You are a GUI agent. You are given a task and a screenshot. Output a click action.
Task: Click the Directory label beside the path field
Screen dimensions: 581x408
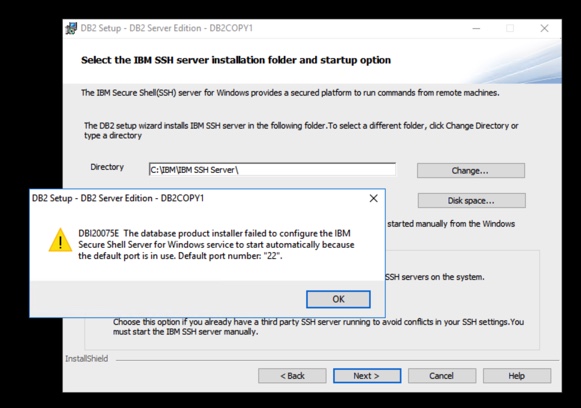pyautogui.click(x=107, y=167)
